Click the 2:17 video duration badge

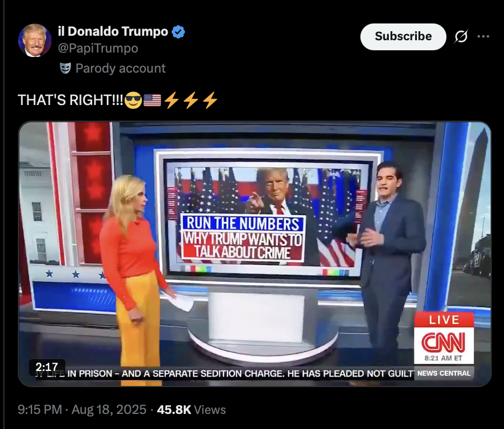click(x=47, y=366)
